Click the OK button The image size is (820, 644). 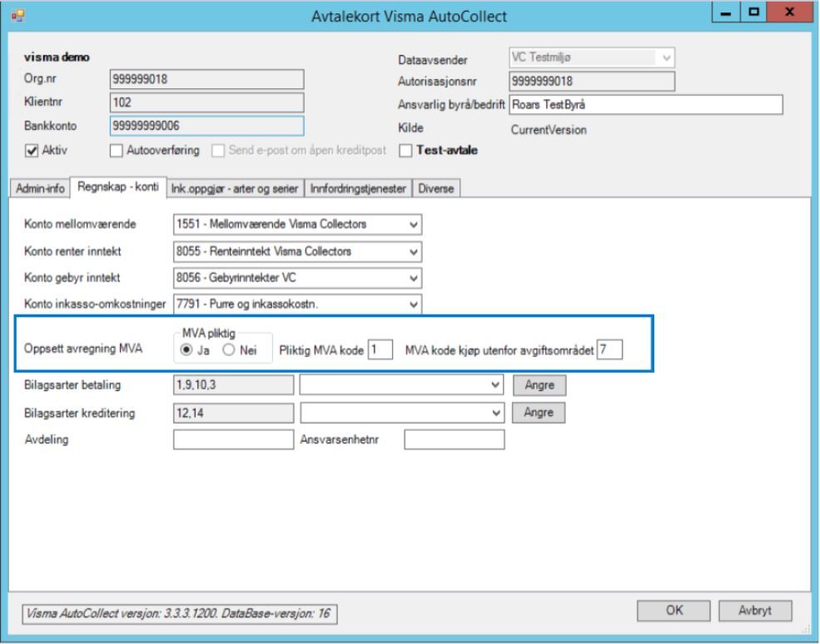673,610
